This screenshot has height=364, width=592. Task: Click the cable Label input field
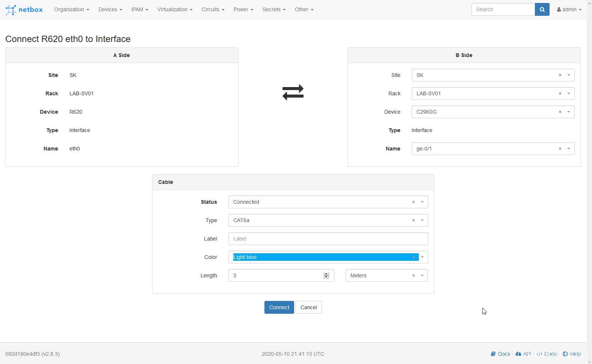pyautogui.click(x=328, y=239)
